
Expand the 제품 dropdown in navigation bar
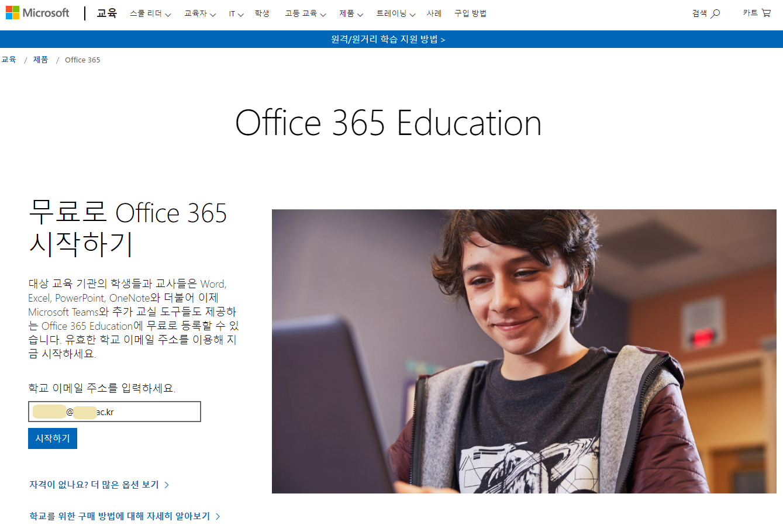351,13
